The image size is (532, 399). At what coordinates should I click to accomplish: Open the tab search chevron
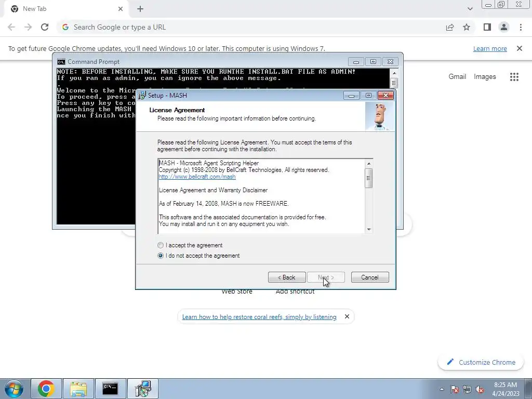pos(470,9)
